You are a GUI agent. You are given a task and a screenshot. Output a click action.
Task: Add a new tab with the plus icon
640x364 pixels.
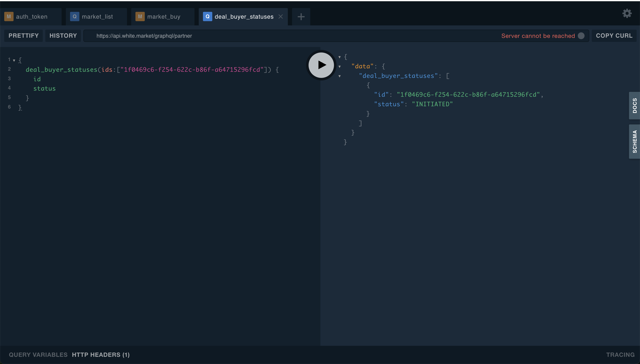coord(301,17)
